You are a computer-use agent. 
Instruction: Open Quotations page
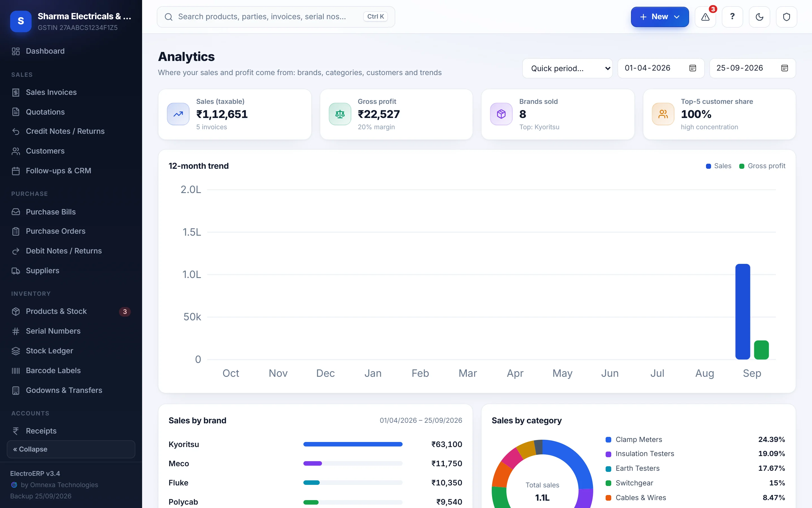71,112
